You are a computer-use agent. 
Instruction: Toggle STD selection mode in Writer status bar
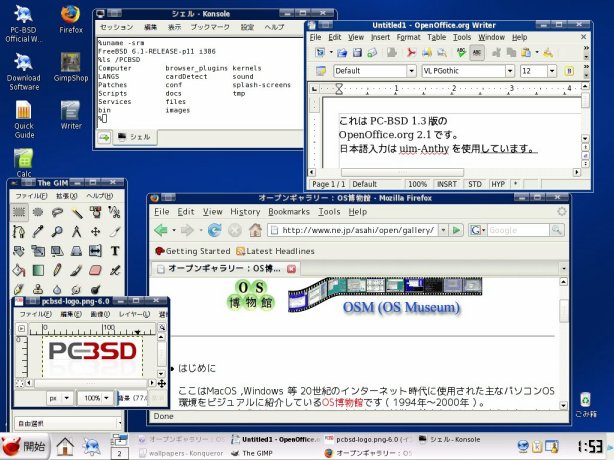pyautogui.click(x=475, y=184)
